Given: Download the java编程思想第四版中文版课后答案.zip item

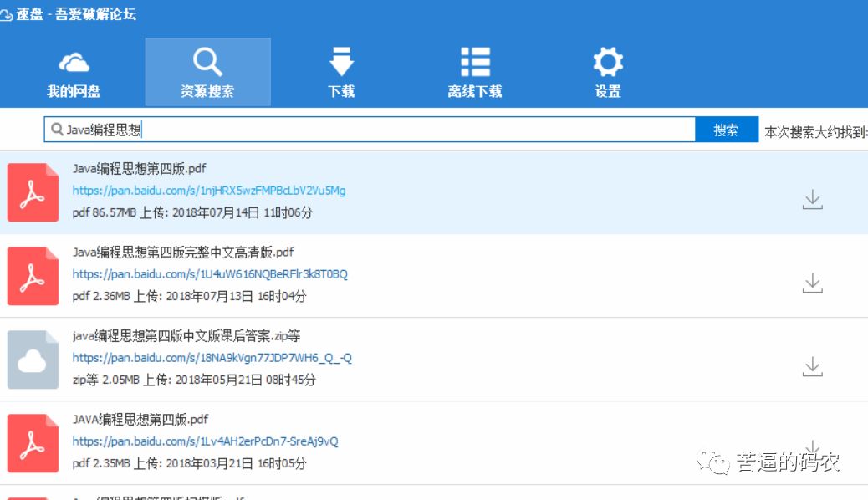Looking at the screenshot, I should tap(812, 366).
